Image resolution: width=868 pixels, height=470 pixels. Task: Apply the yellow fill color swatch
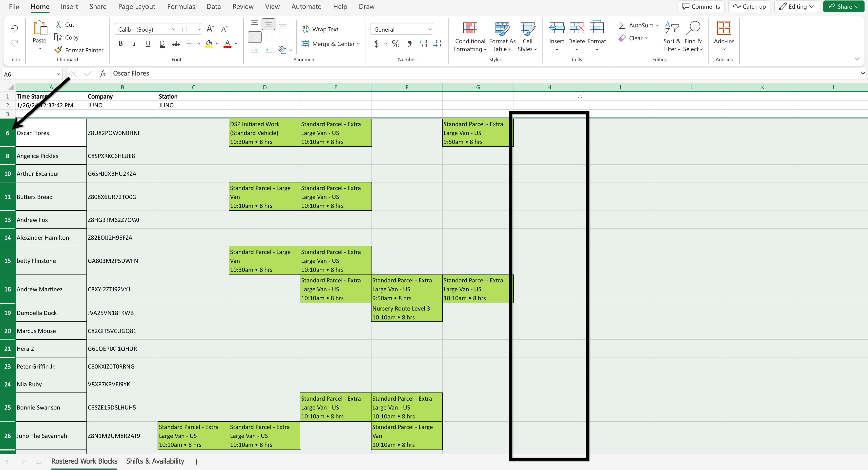tap(208, 44)
